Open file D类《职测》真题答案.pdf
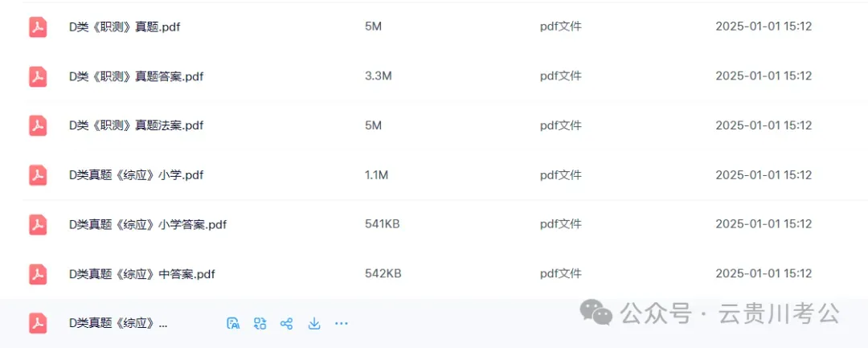 [x=136, y=76]
